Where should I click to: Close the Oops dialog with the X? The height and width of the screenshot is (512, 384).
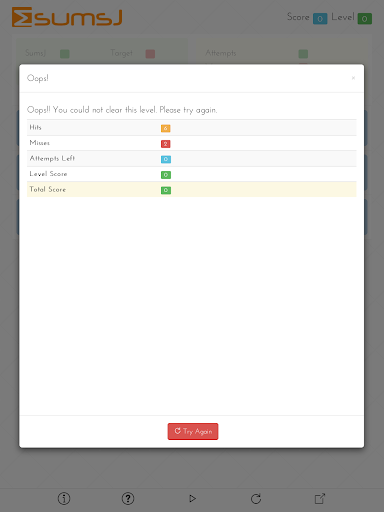353,78
